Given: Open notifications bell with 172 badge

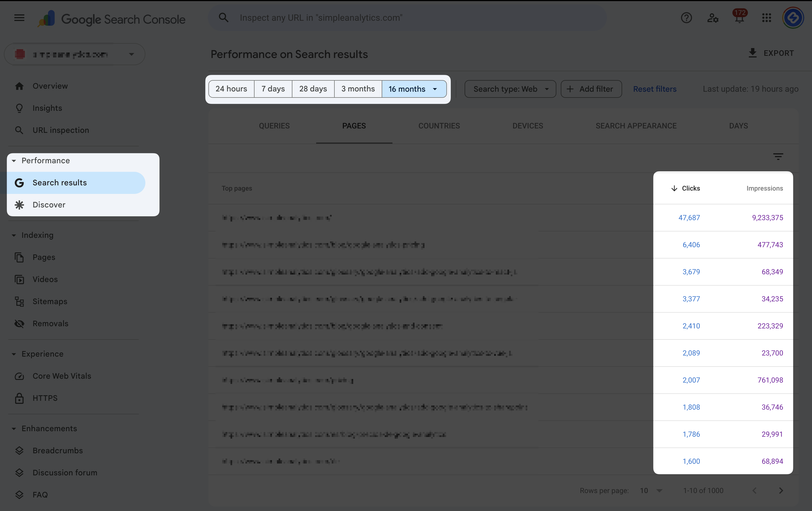Looking at the screenshot, I should pyautogui.click(x=739, y=18).
